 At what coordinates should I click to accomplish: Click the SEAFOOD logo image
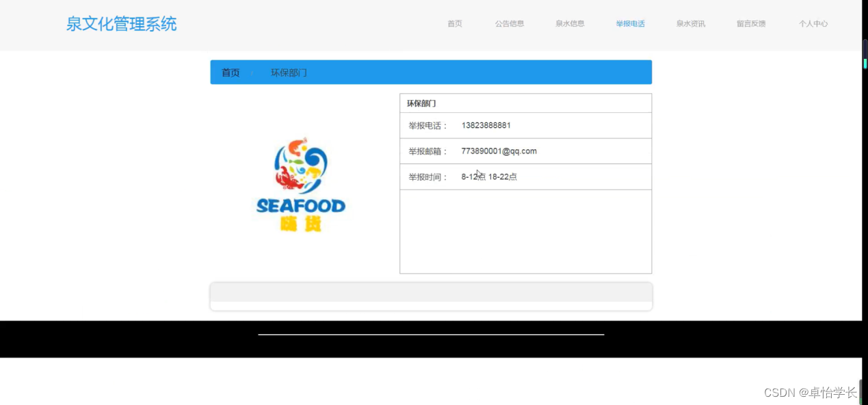[x=301, y=184]
